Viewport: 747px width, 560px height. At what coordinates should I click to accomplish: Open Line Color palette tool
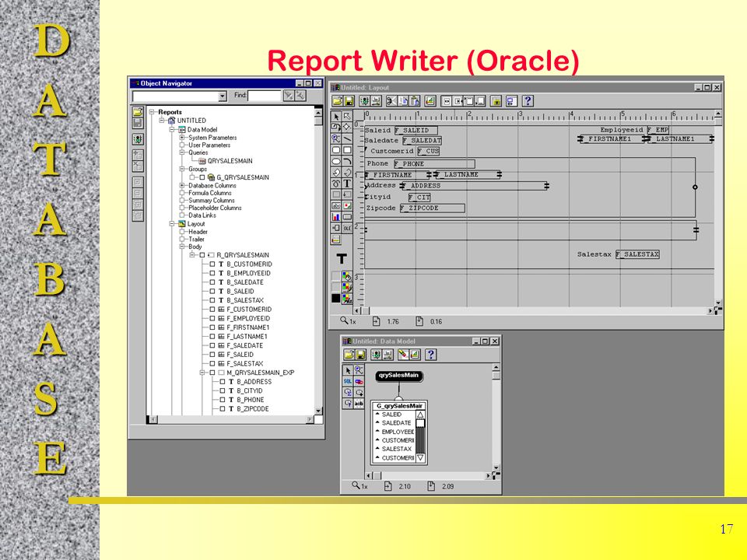pos(347,288)
